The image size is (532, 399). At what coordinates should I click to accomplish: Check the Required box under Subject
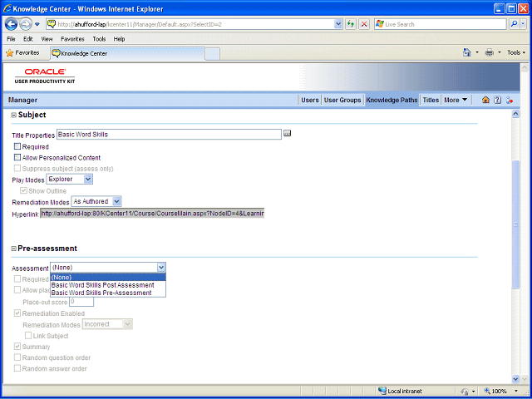click(17, 146)
